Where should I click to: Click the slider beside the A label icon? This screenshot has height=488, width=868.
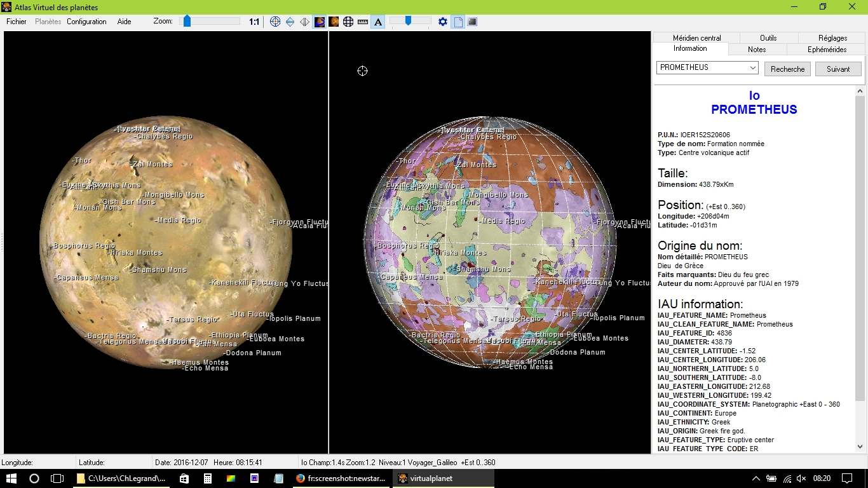410,22
